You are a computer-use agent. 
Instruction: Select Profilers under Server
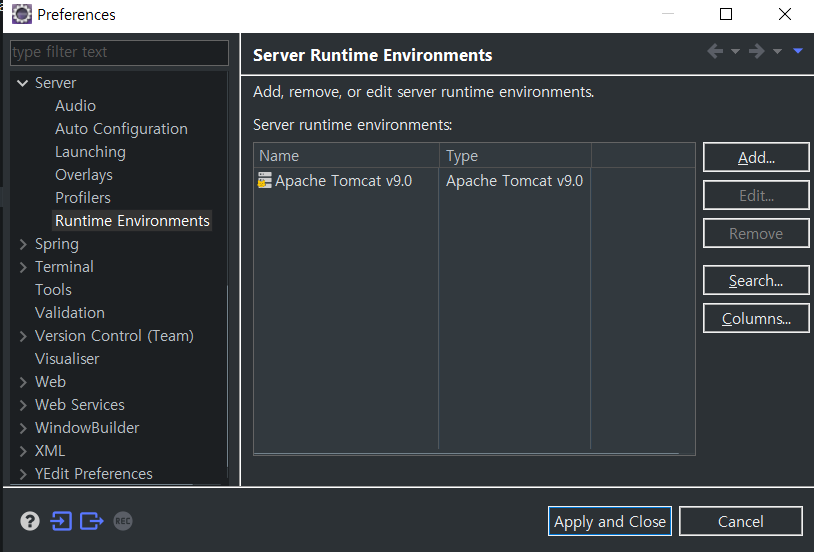[83, 197]
